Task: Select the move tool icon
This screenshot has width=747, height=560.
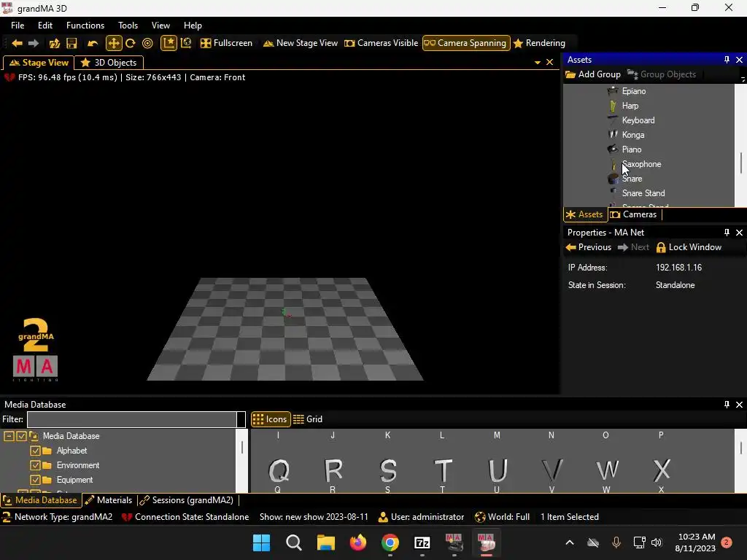Action: (113, 43)
